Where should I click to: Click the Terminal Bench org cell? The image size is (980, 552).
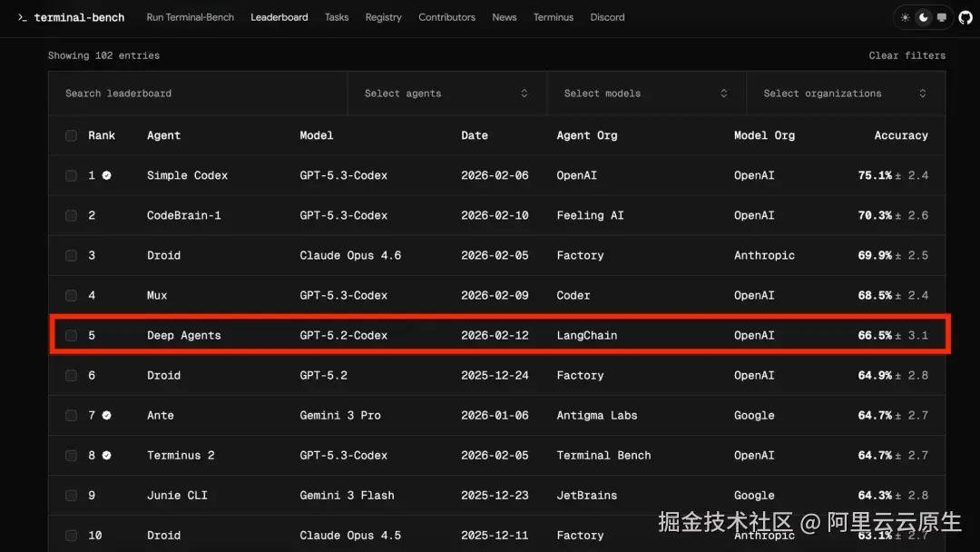(603, 456)
